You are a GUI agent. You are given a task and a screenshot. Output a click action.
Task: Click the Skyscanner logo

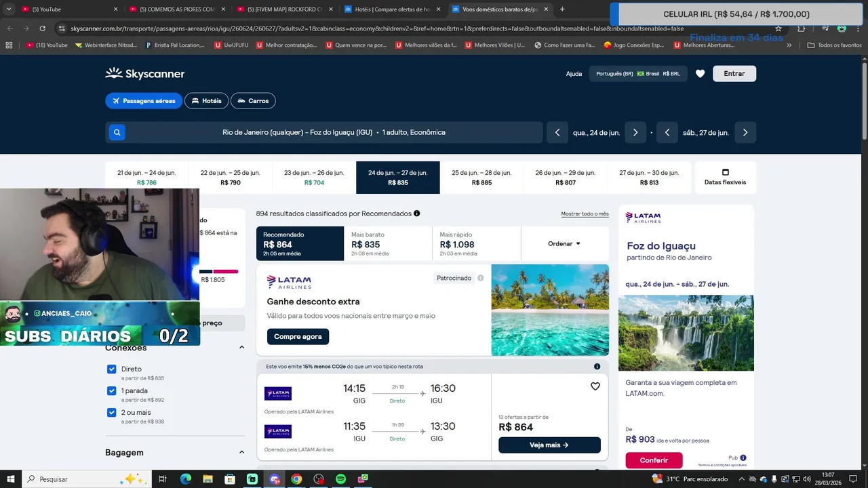click(145, 74)
